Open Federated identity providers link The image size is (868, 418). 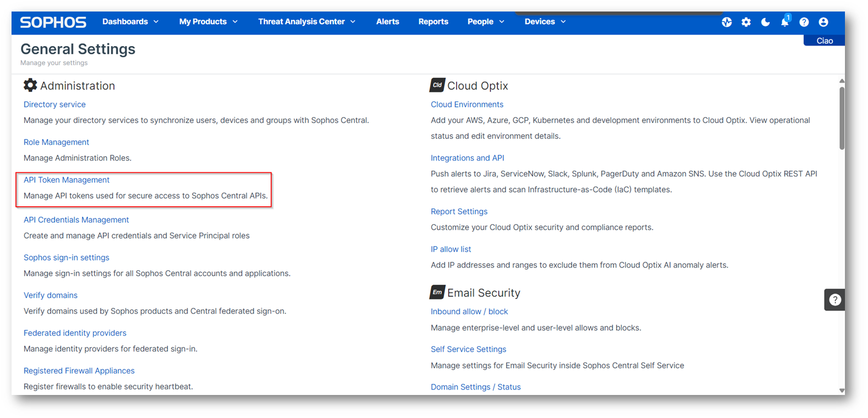pos(75,333)
